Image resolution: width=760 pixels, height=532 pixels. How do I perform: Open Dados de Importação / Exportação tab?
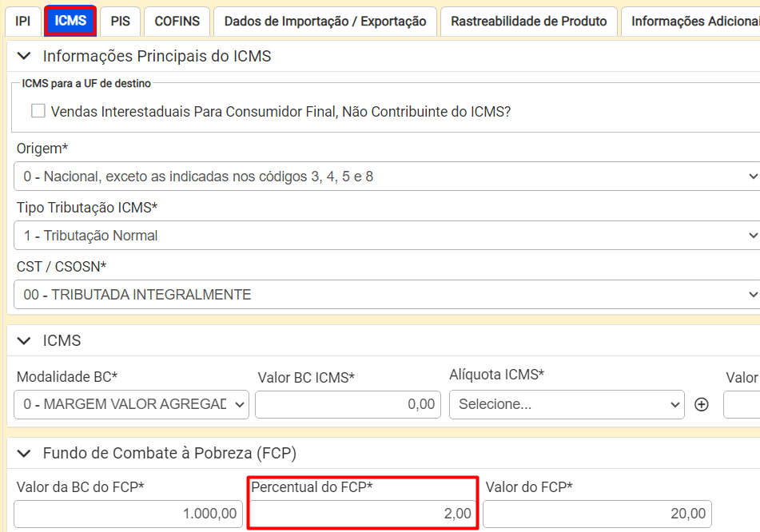click(325, 22)
